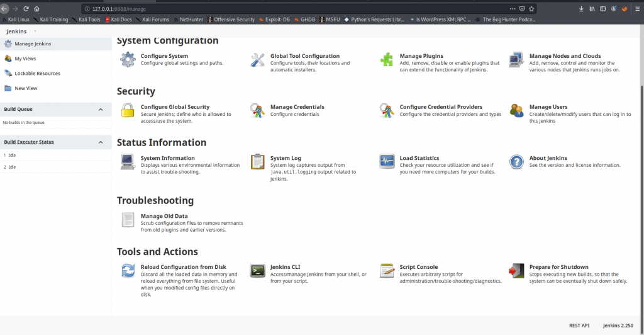Open the Offensive Security bookmark
644x335 pixels.
point(231,20)
